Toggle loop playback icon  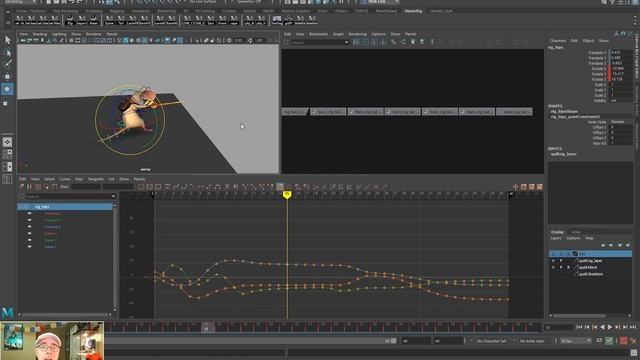pos(599,340)
